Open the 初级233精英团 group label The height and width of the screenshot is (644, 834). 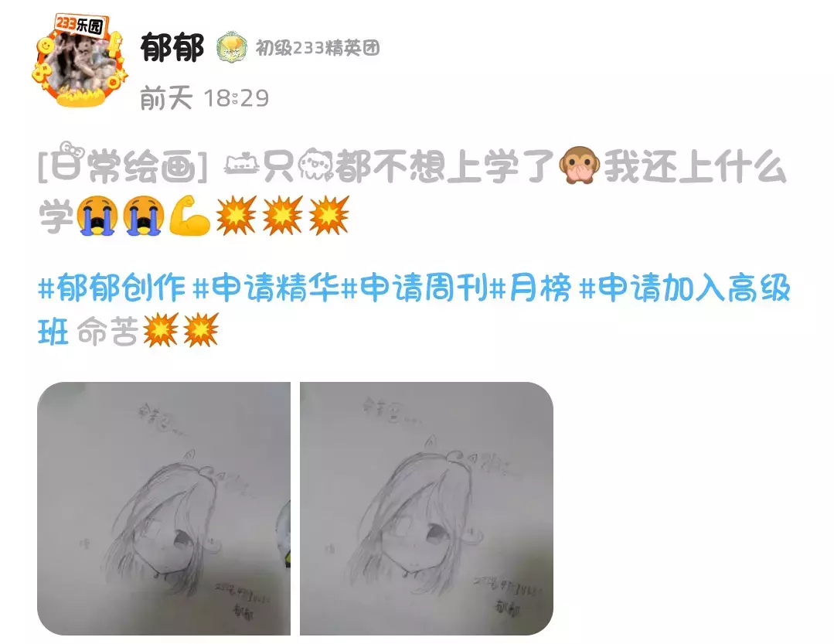[318, 48]
